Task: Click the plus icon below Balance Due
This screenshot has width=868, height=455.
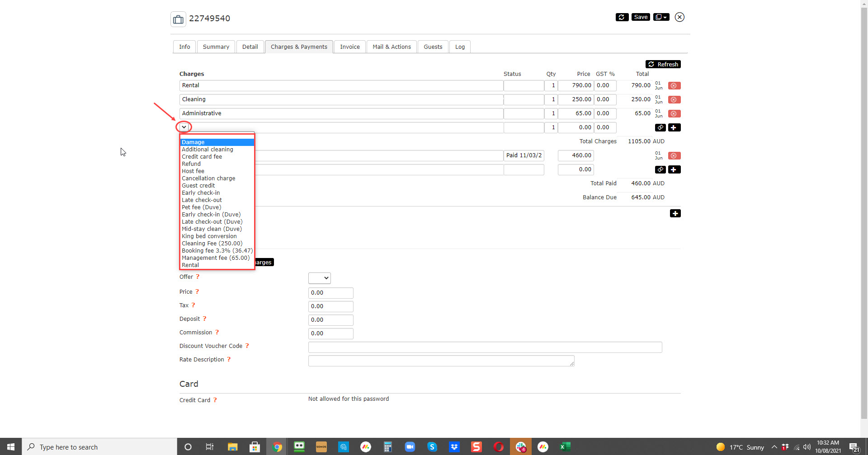Action: coord(675,213)
